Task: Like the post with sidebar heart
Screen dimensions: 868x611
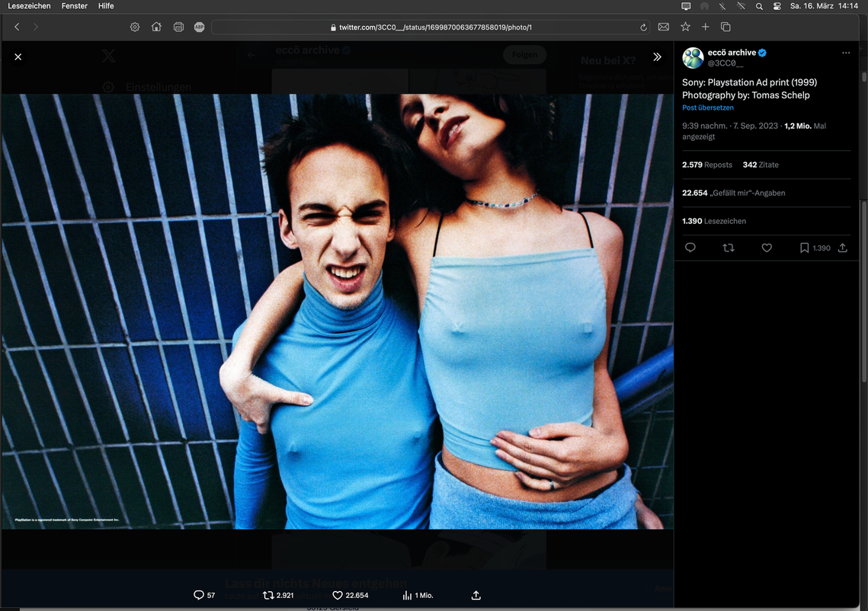Action: [767, 248]
